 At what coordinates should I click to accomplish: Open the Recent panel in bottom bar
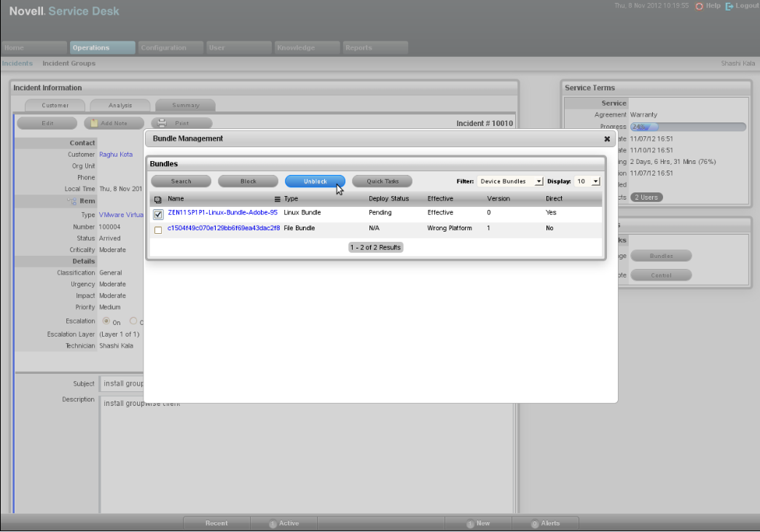216,523
